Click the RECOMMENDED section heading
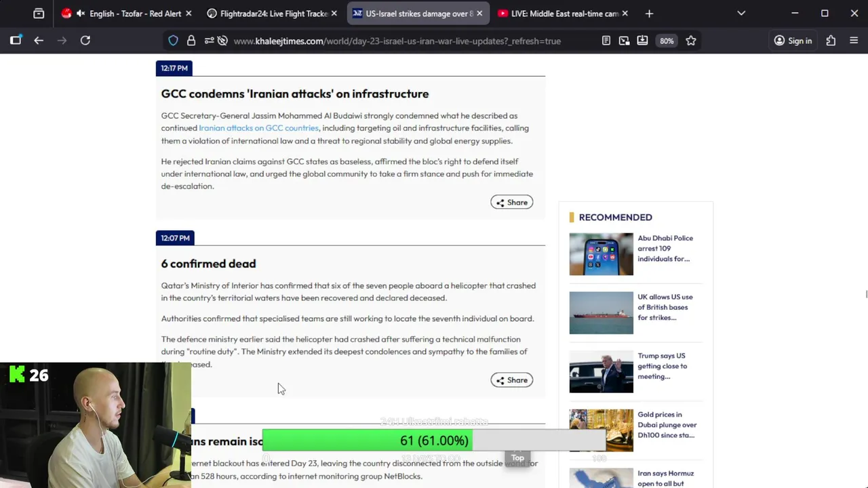This screenshot has height=488, width=868. (x=615, y=218)
